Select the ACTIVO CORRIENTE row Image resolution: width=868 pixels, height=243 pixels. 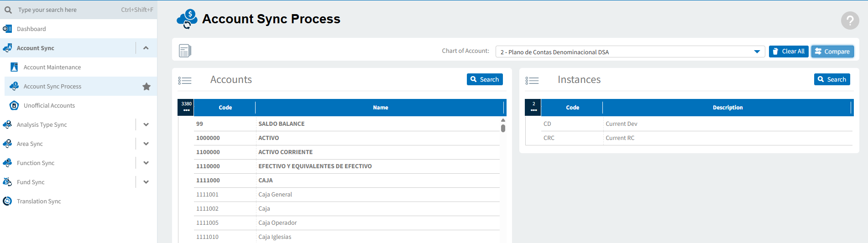[347, 152]
